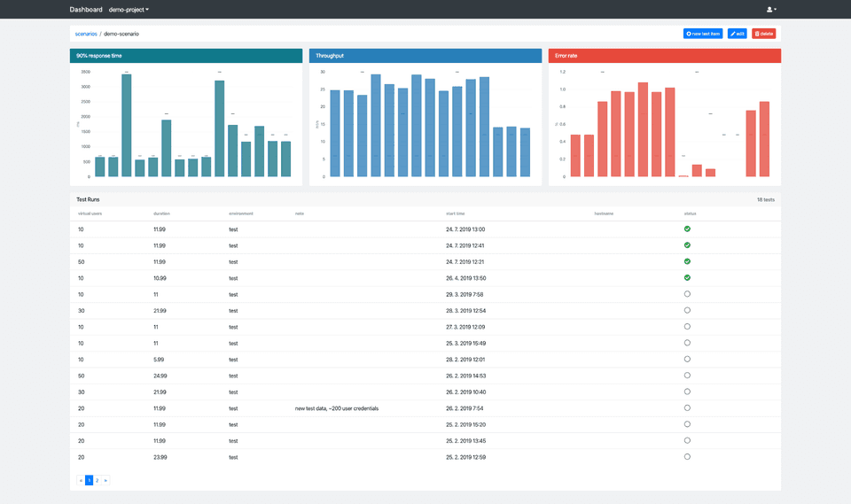Click the green check status for 24.7.2019 12:41 run
Viewport: 851px width, 504px height.
687,245
